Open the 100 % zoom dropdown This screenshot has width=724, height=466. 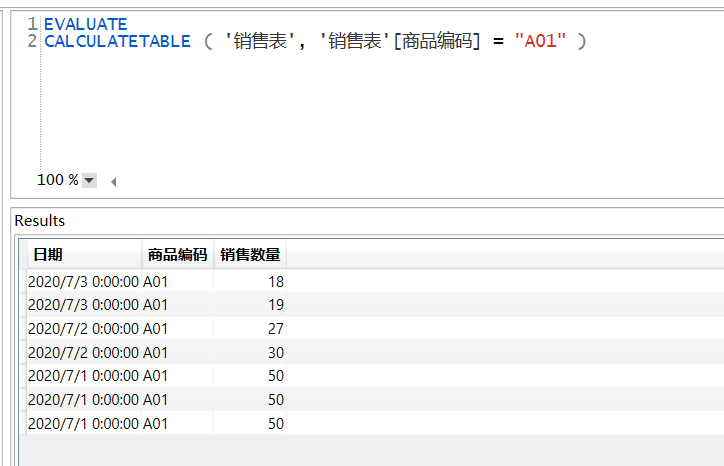pyautogui.click(x=89, y=180)
